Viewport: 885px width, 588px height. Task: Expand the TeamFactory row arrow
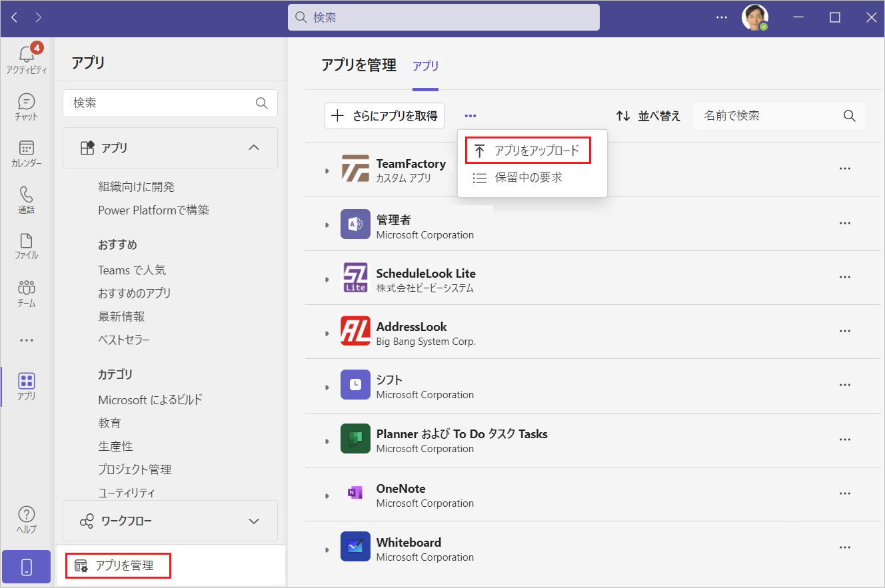tap(327, 171)
